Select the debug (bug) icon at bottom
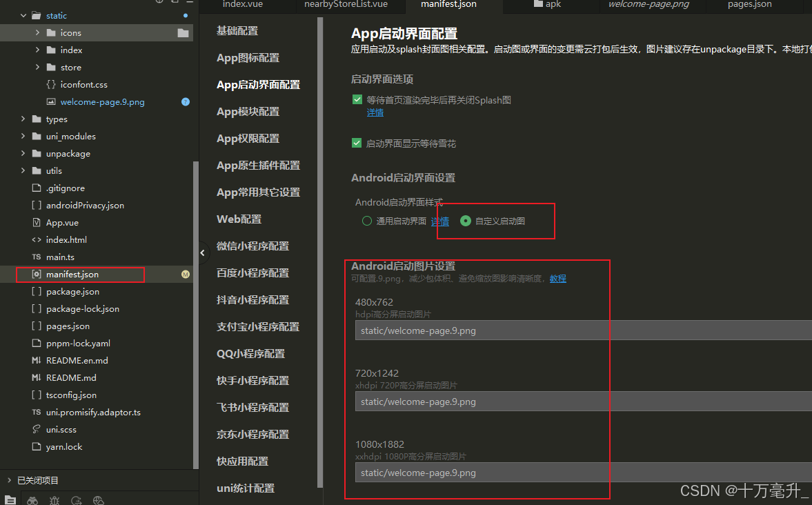The height and width of the screenshot is (505, 812). click(55, 500)
